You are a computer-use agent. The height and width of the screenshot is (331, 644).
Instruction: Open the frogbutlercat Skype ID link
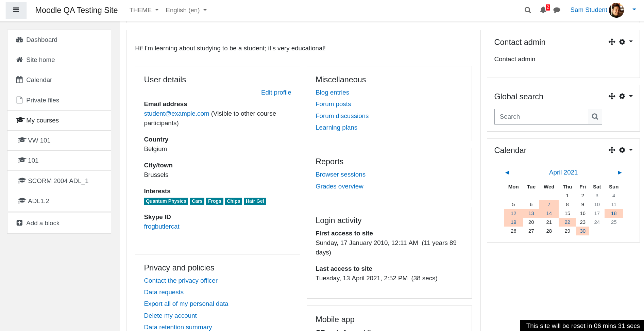pos(162,227)
